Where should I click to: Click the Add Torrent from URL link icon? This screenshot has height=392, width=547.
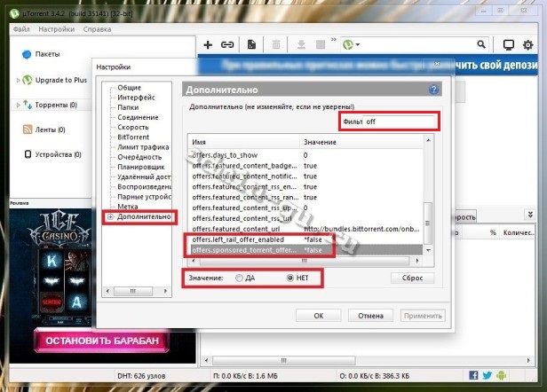(227, 44)
